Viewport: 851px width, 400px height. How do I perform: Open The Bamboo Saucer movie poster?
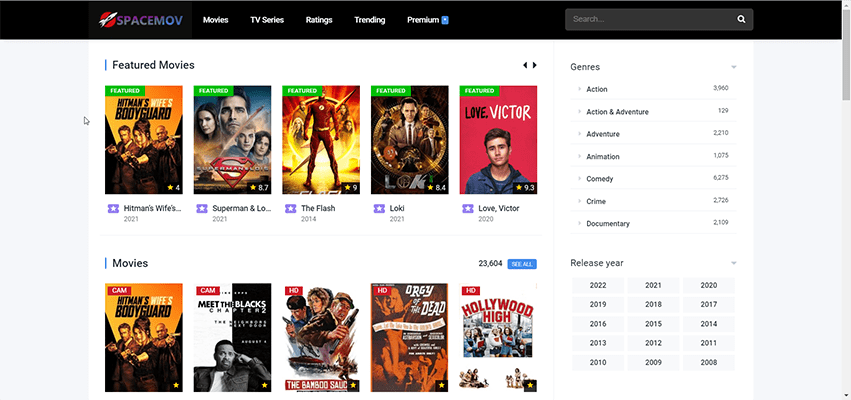click(x=321, y=337)
